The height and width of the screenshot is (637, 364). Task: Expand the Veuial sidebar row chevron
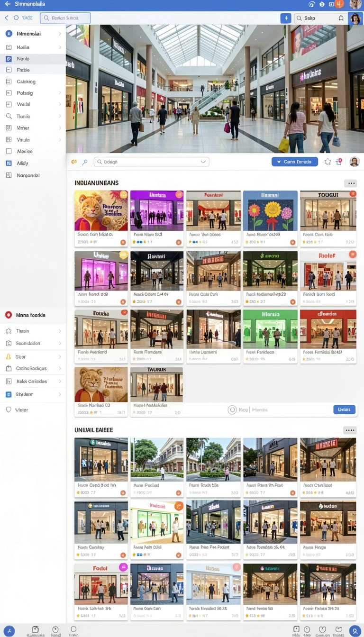pos(60,104)
